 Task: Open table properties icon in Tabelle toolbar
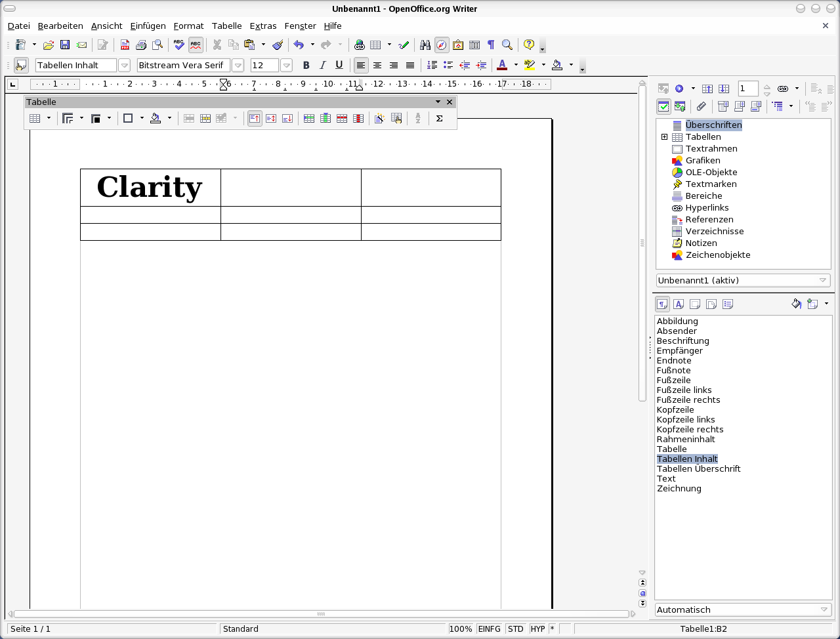pos(396,119)
